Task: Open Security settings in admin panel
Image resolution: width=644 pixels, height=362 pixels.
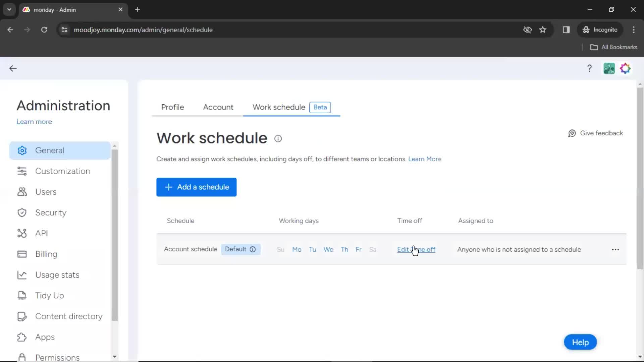Action: pos(51,213)
